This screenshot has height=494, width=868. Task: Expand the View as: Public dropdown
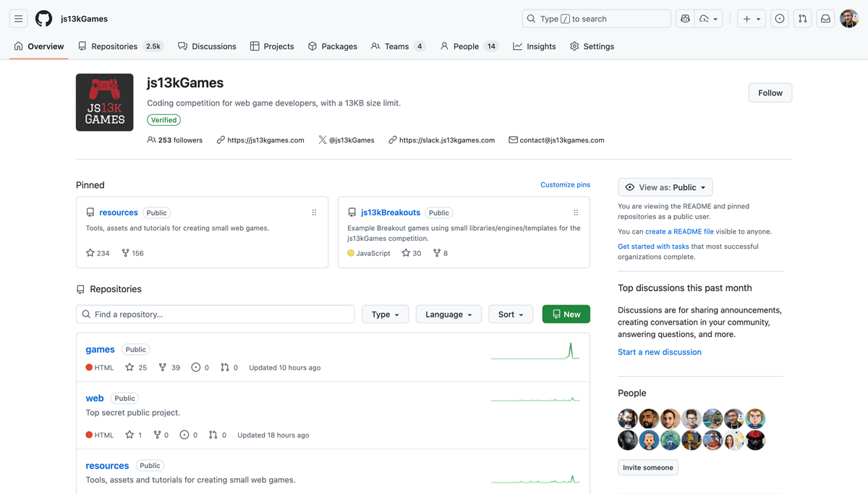pyautogui.click(x=665, y=187)
